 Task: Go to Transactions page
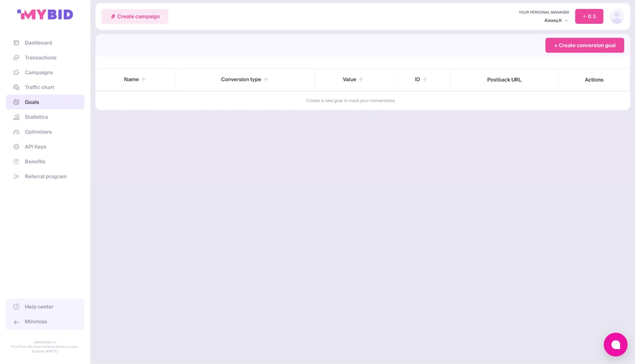pos(45,58)
